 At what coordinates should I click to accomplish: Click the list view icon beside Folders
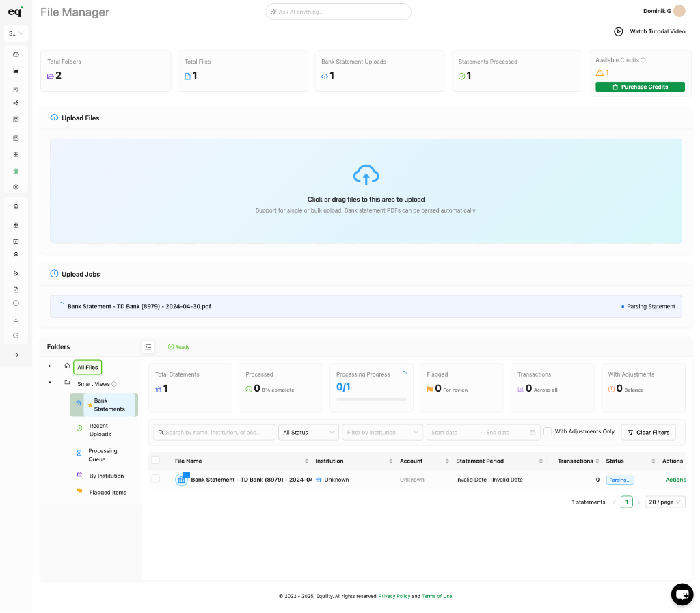148,346
